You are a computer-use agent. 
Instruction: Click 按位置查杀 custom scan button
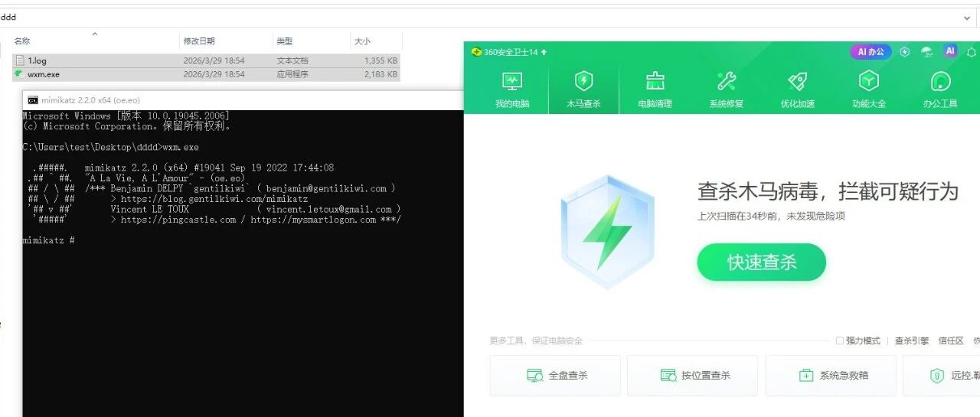coord(692,375)
